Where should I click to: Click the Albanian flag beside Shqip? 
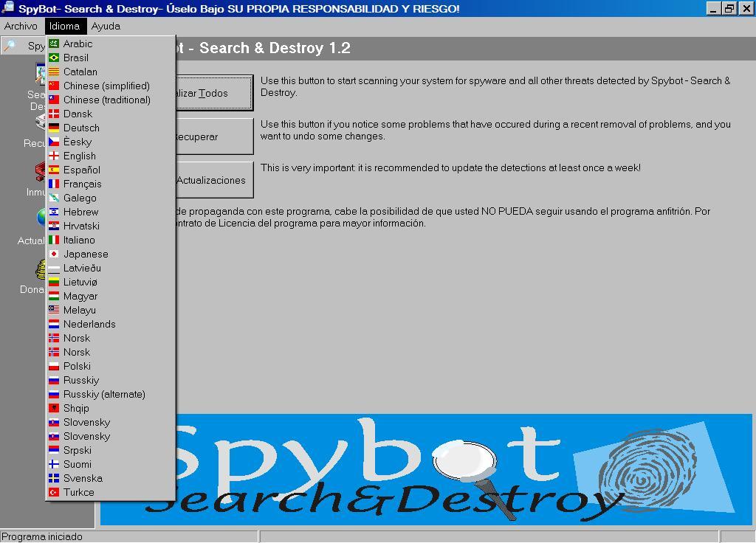(x=54, y=408)
